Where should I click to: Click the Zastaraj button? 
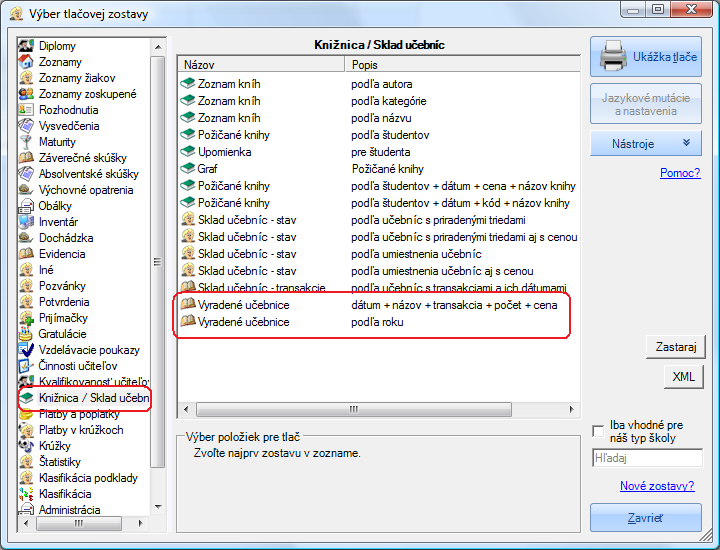tap(675, 347)
